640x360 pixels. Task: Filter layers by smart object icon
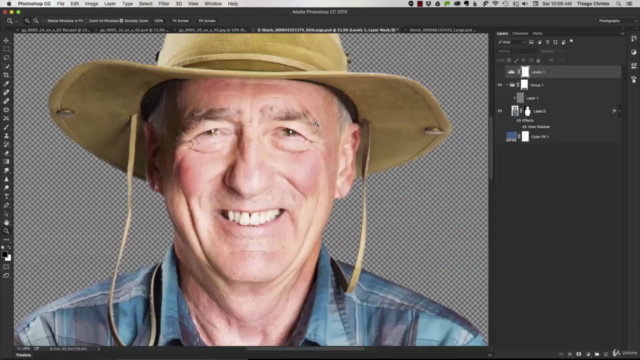coord(564,42)
